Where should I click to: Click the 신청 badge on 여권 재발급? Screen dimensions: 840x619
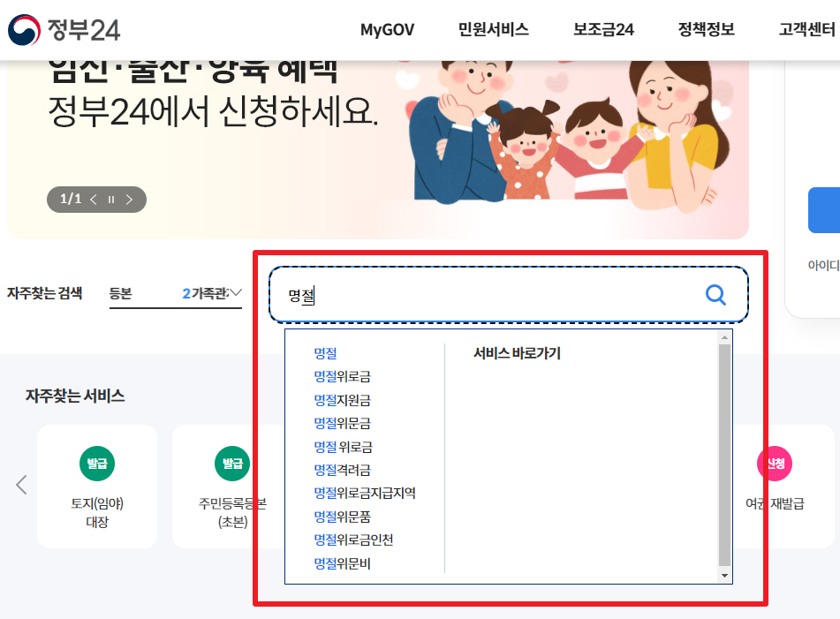pos(775,464)
